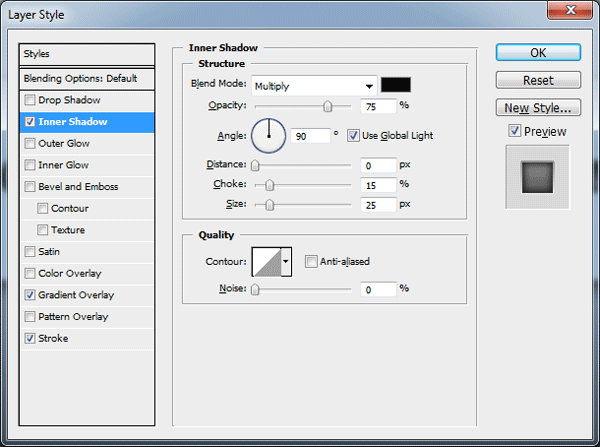Image resolution: width=600 pixels, height=447 pixels.
Task: Open the Gradient Overlay settings label
Action: [76, 295]
